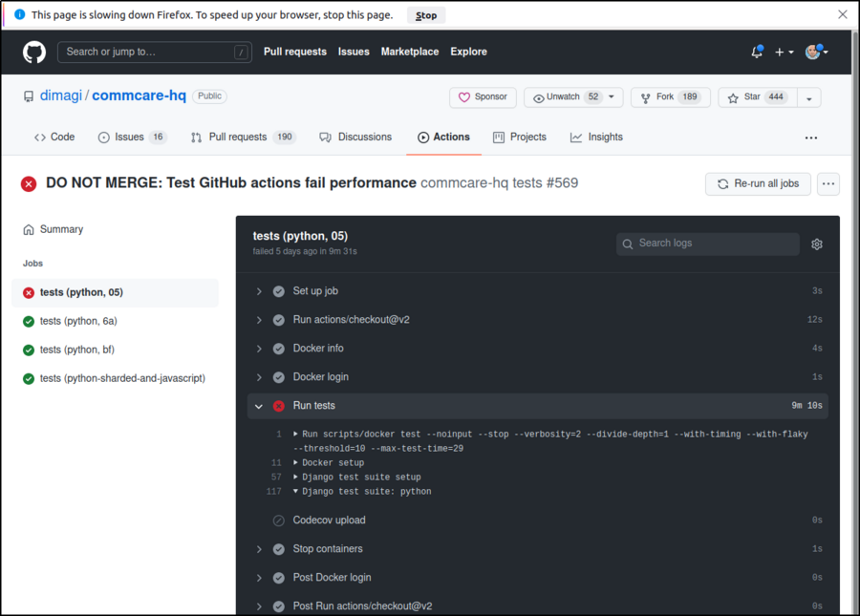Expand the Stop containers step
This screenshot has width=860, height=616.
coord(259,549)
